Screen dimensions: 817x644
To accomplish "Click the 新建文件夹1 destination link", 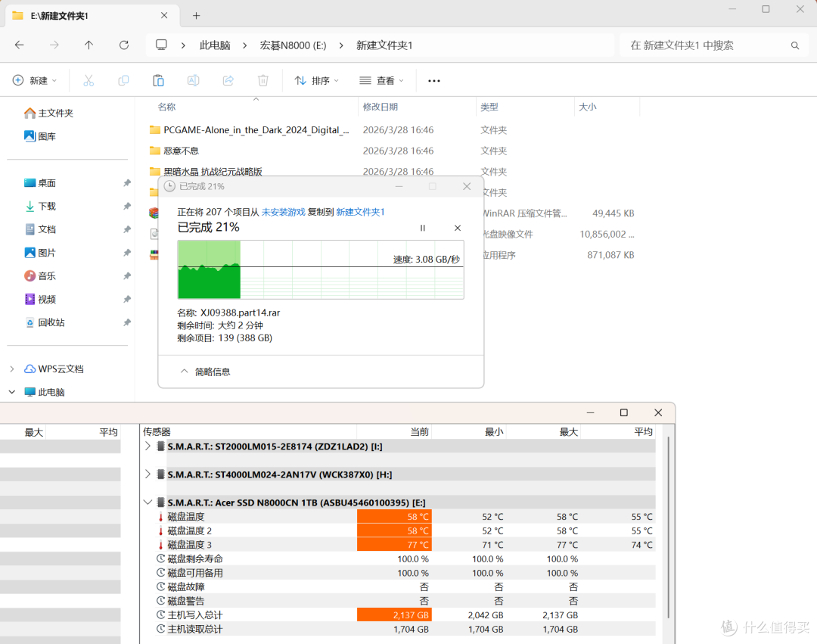I will [x=360, y=212].
